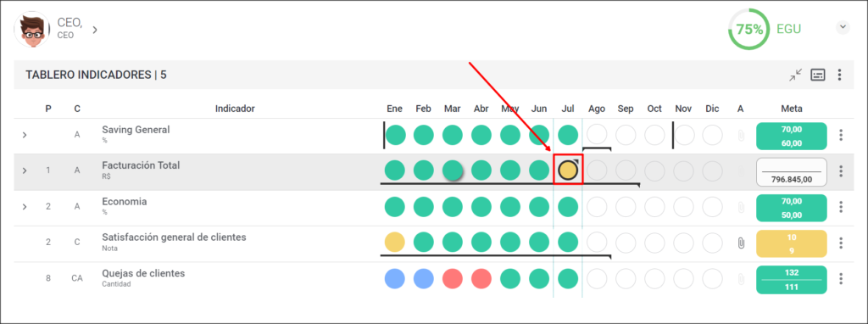The width and height of the screenshot is (868, 324).
Task: Open three-dot menu for Saving General row
Action: 841,135
